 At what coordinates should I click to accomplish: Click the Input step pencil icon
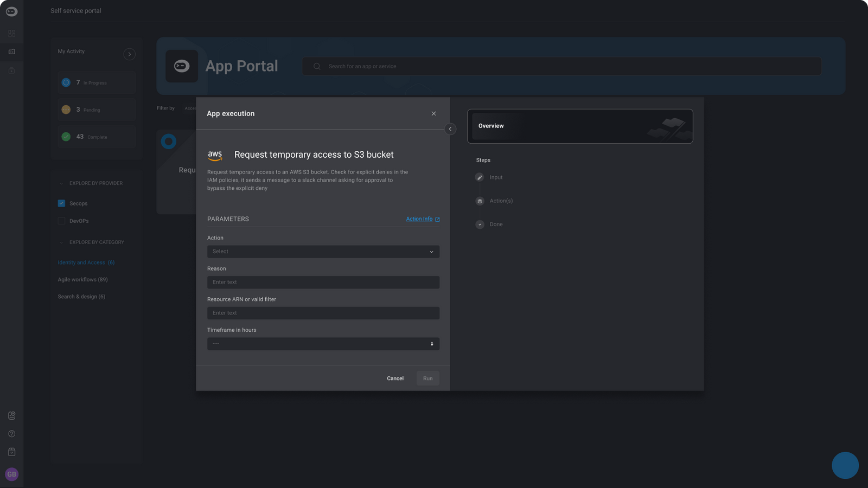pos(480,177)
